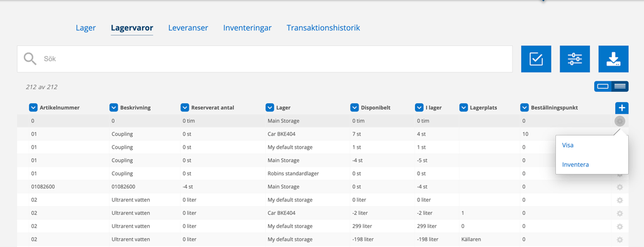Go to the Leveranser tab
The width and height of the screenshot is (644, 247).
click(188, 28)
